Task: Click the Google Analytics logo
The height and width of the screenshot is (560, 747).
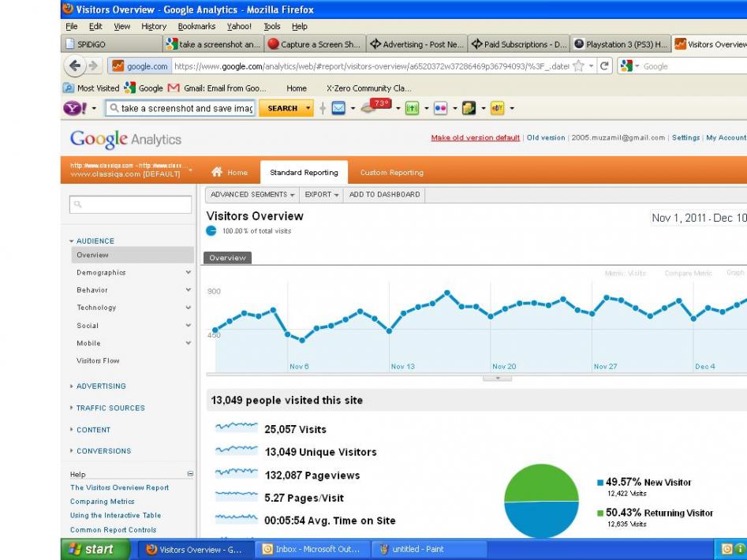Action: click(125, 139)
